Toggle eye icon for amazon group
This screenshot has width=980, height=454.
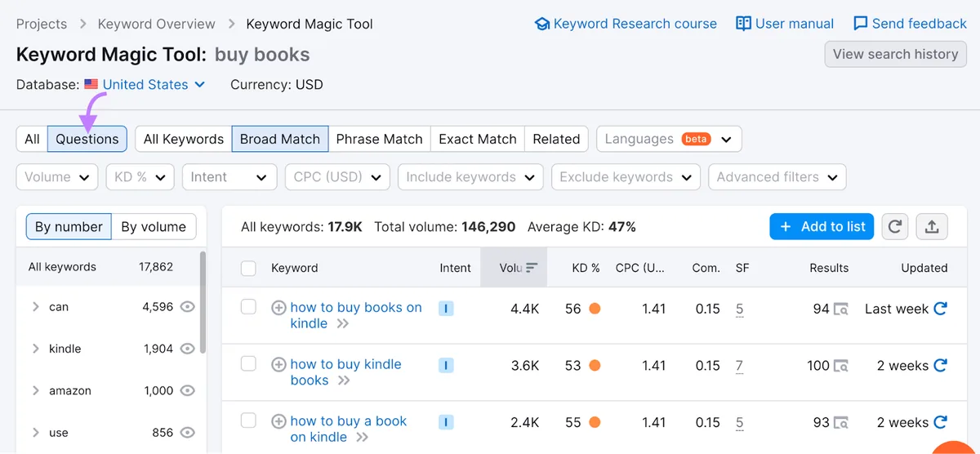(188, 391)
